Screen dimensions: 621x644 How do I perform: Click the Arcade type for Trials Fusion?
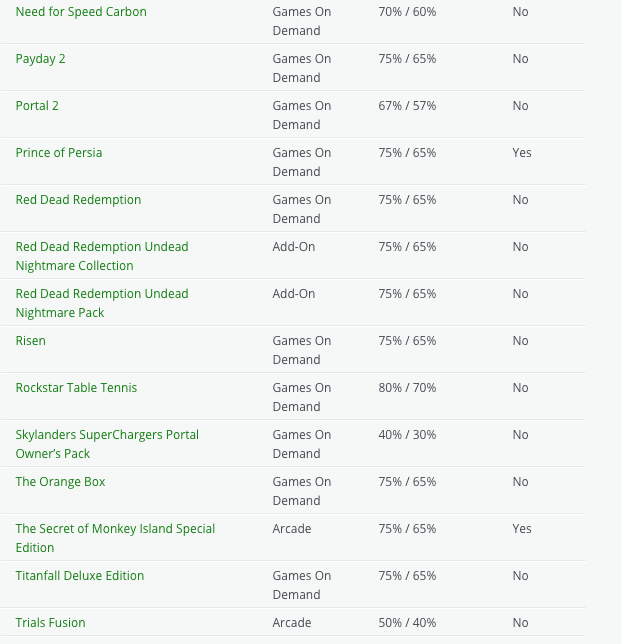pos(292,623)
